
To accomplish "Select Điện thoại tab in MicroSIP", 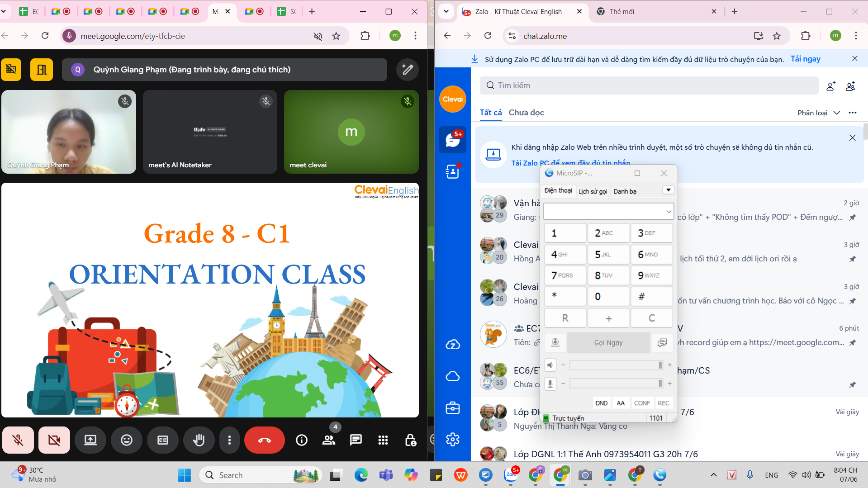I will click(558, 190).
